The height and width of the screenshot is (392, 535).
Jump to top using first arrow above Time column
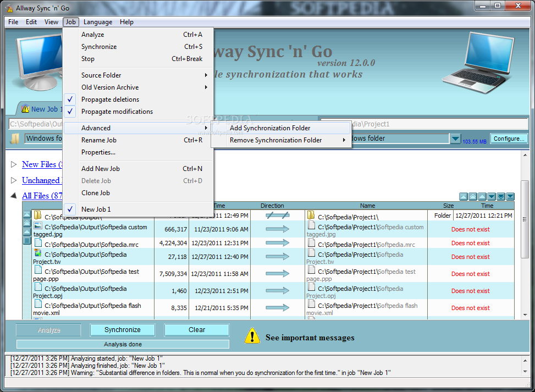tap(464, 196)
